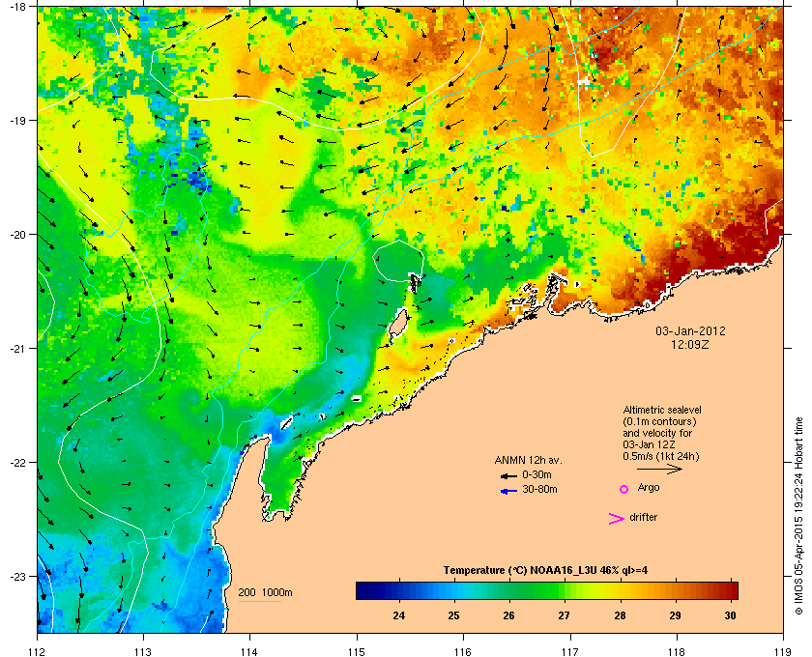Click the drifter legend label

point(643,517)
